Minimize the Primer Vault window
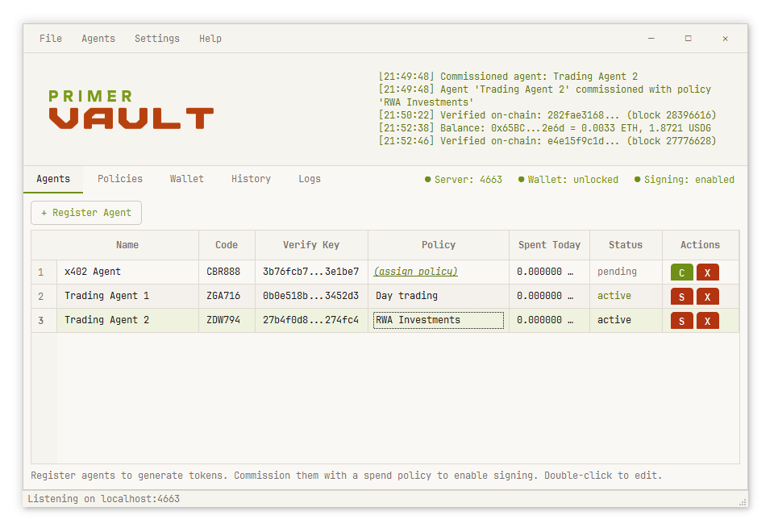This screenshot has width=774, height=532. (x=651, y=39)
